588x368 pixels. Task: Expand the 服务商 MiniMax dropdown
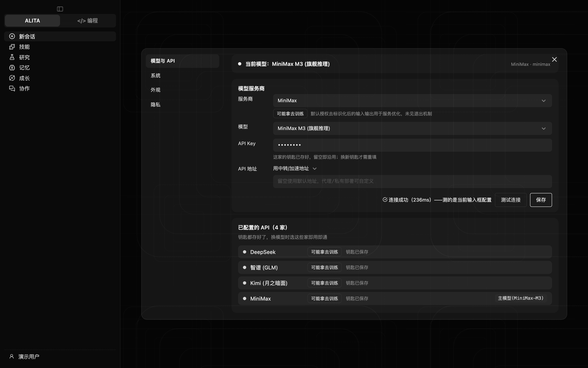pos(412,101)
